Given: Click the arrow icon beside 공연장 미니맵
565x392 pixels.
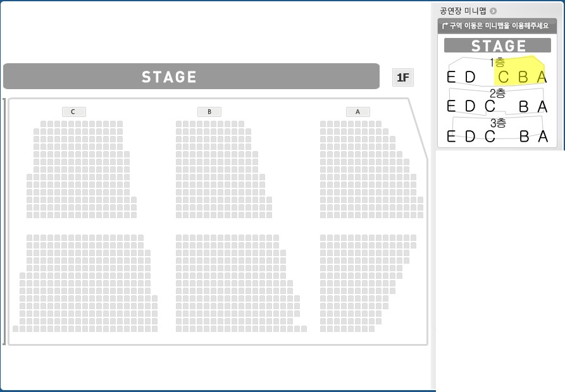Looking at the screenshot, I should tap(494, 11).
